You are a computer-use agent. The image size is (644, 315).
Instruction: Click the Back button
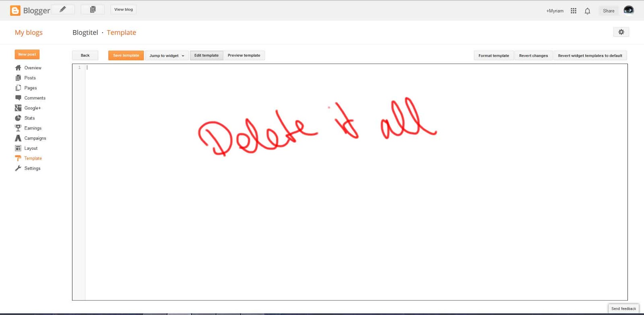point(85,56)
